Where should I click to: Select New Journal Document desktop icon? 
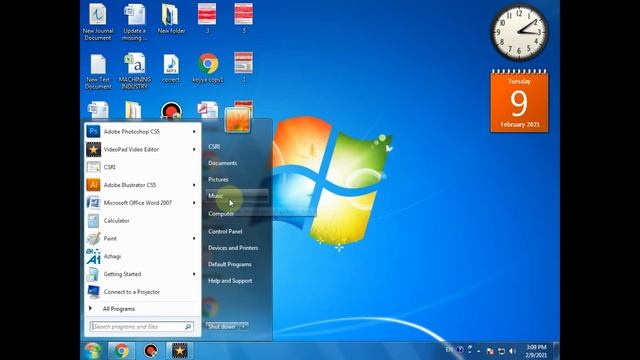98,22
